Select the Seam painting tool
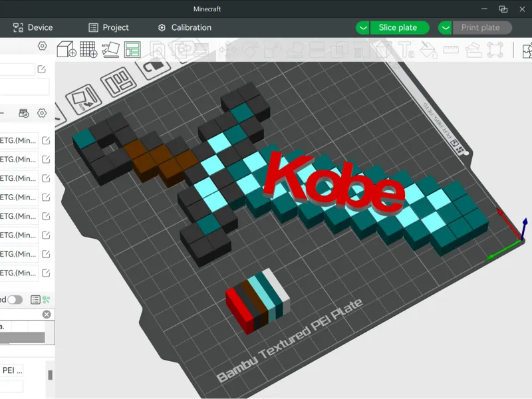532x399 pixels. 384,50
